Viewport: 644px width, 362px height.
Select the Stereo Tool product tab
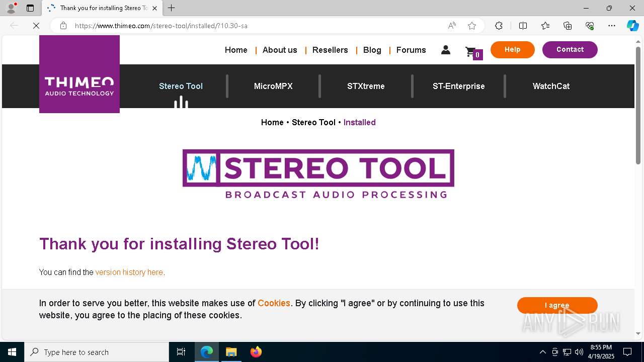point(181,86)
